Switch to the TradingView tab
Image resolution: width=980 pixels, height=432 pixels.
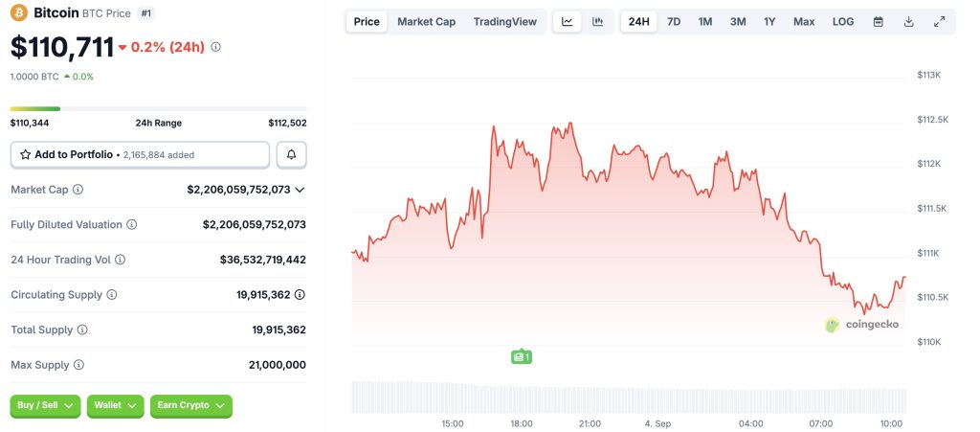(x=505, y=22)
